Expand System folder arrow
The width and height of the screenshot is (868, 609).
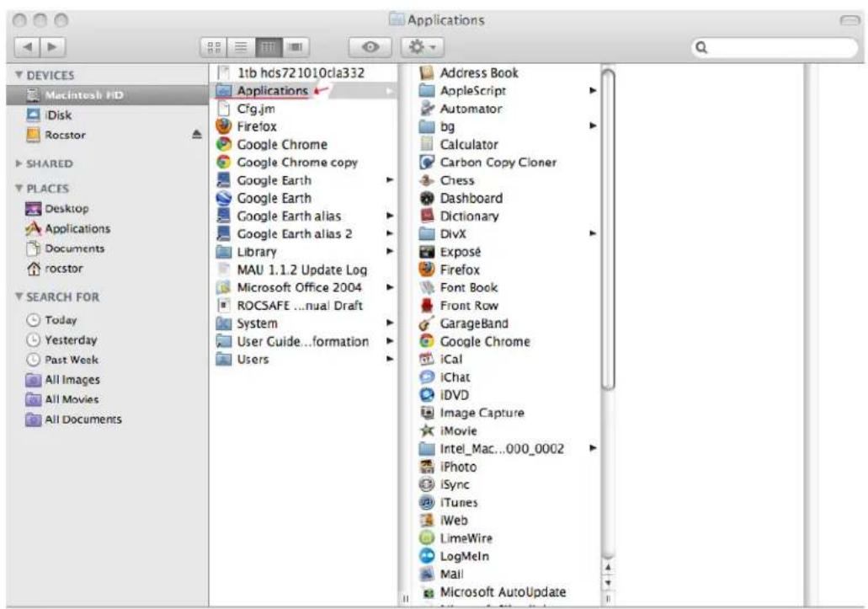(x=390, y=323)
